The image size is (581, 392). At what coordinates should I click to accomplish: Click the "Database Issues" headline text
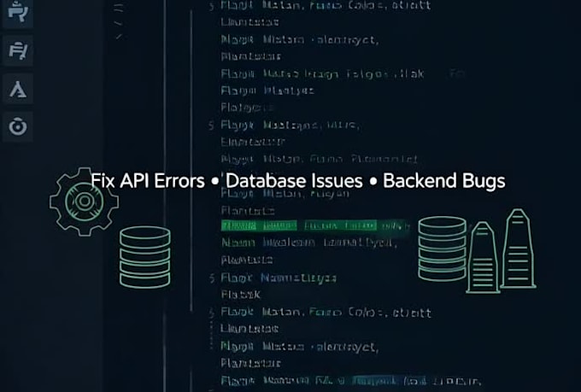[x=294, y=181]
